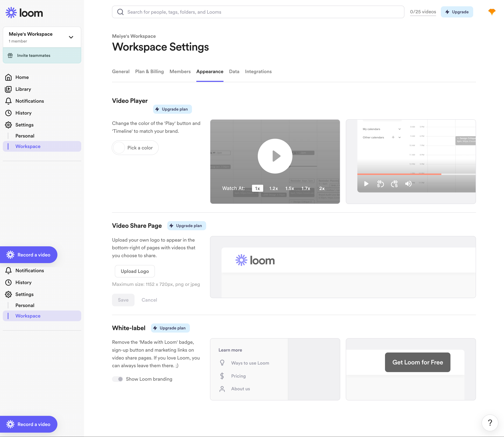Select the Appearance tab

point(210,71)
